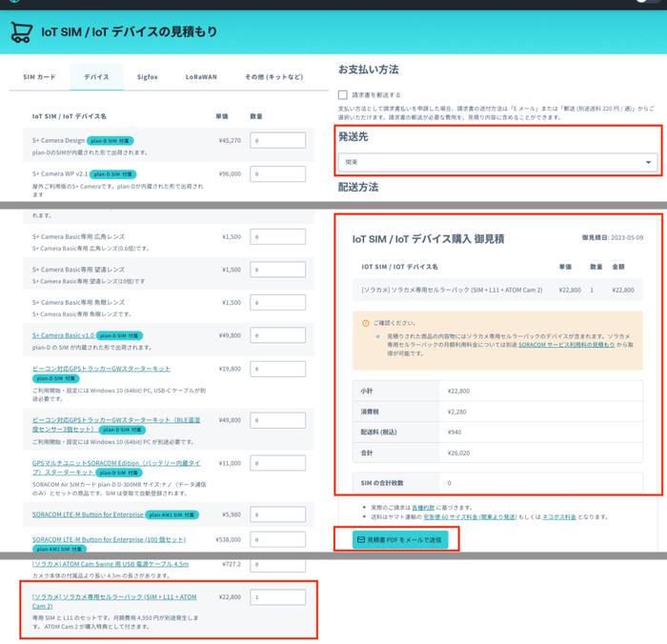Click quantity field for LTE-M Button ¥5,980
667x644 pixels.
tap(278, 514)
